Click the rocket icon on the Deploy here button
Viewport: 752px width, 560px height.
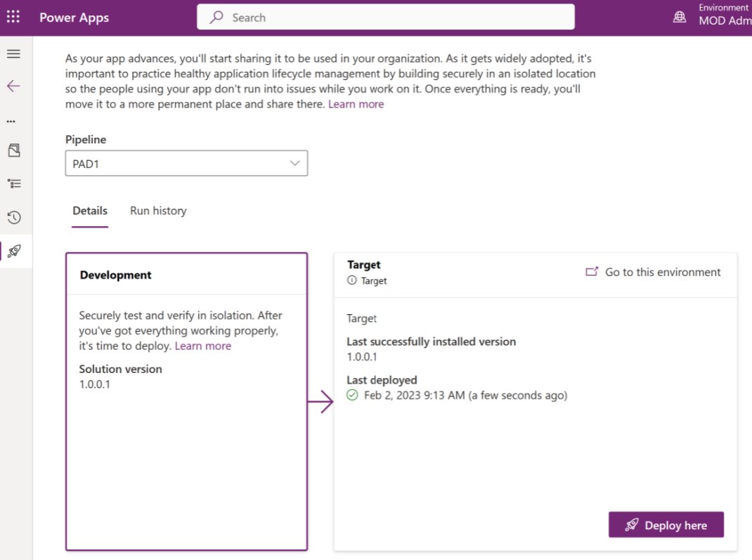click(632, 525)
